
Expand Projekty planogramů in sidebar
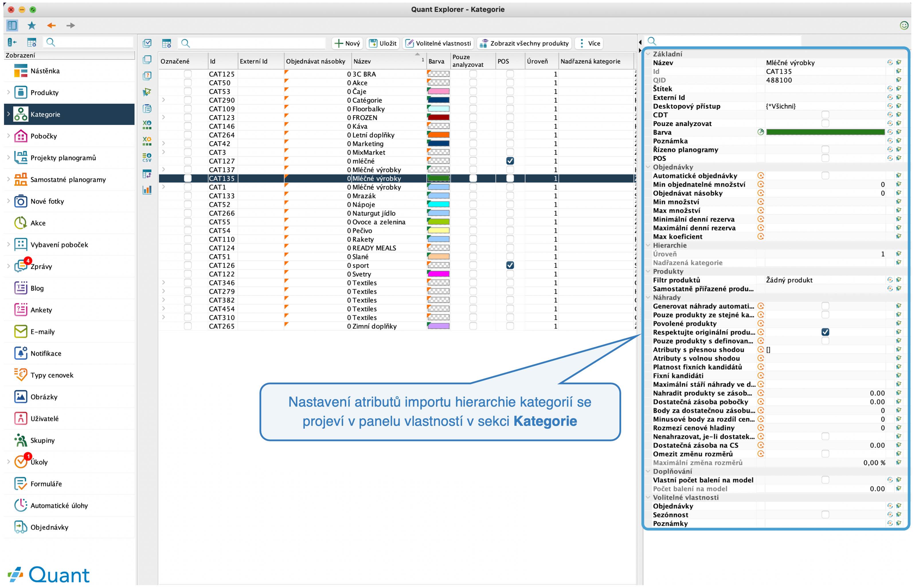pos(8,158)
